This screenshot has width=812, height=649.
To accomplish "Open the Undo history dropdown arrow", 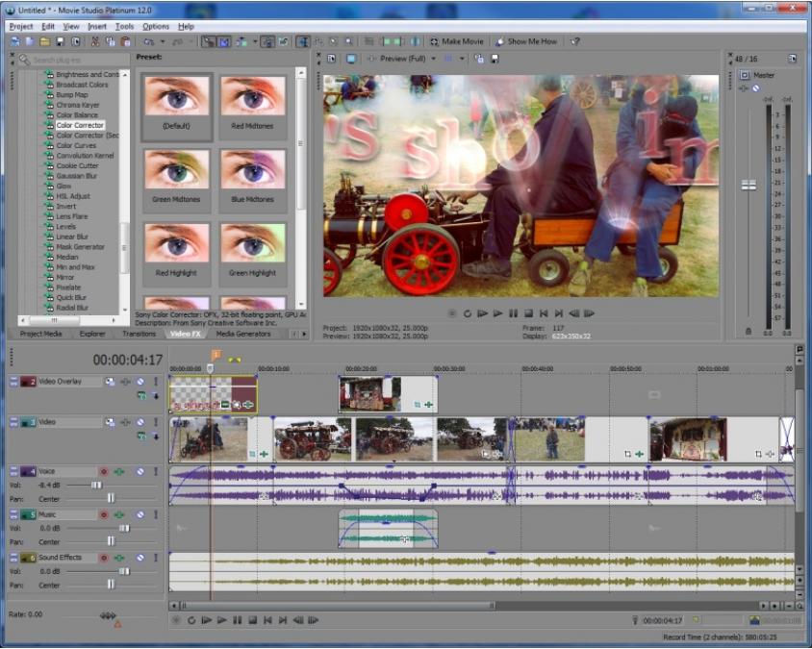I will 162,41.
